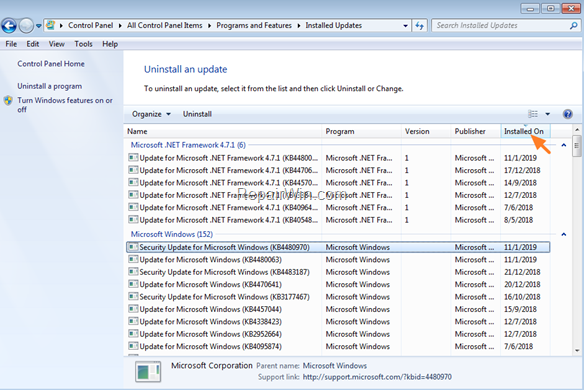Click the icon of update KB4480063
The width and height of the screenshot is (584, 390).
133,259
